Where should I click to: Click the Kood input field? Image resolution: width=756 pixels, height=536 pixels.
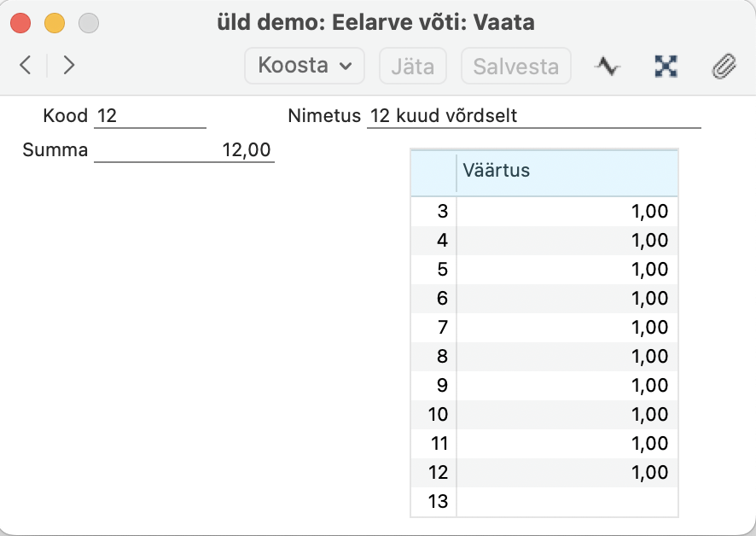tap(150, 116)
